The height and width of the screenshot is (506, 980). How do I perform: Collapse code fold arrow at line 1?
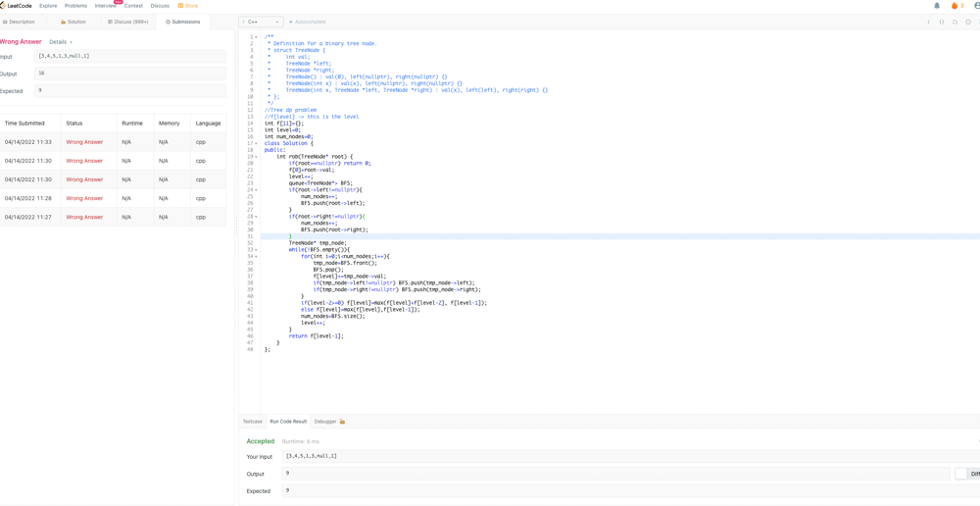pyautogui.click(x=256, y=37)
